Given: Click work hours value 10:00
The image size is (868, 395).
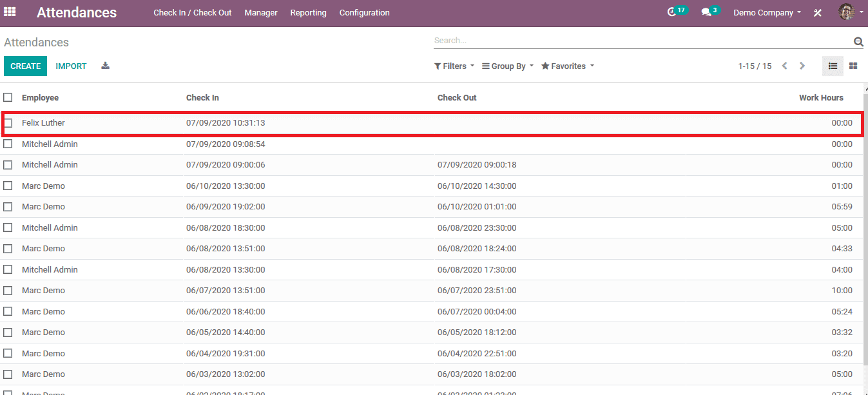Looking at the screenshot, I should click(842, 291).
